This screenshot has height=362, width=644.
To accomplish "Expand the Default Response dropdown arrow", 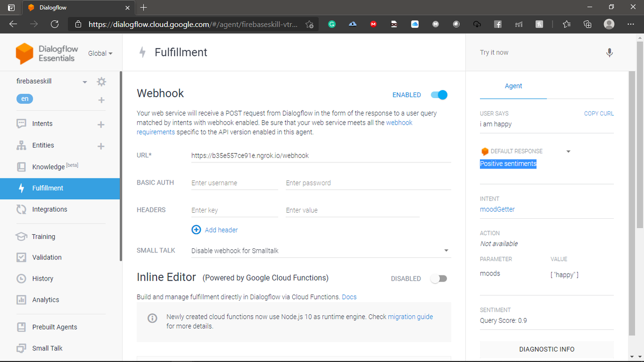I will click(x=569, y=151).
